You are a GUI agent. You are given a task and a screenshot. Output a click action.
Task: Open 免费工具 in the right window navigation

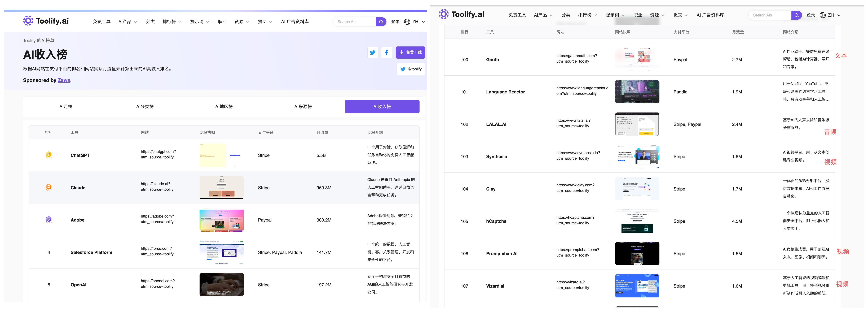517,15
